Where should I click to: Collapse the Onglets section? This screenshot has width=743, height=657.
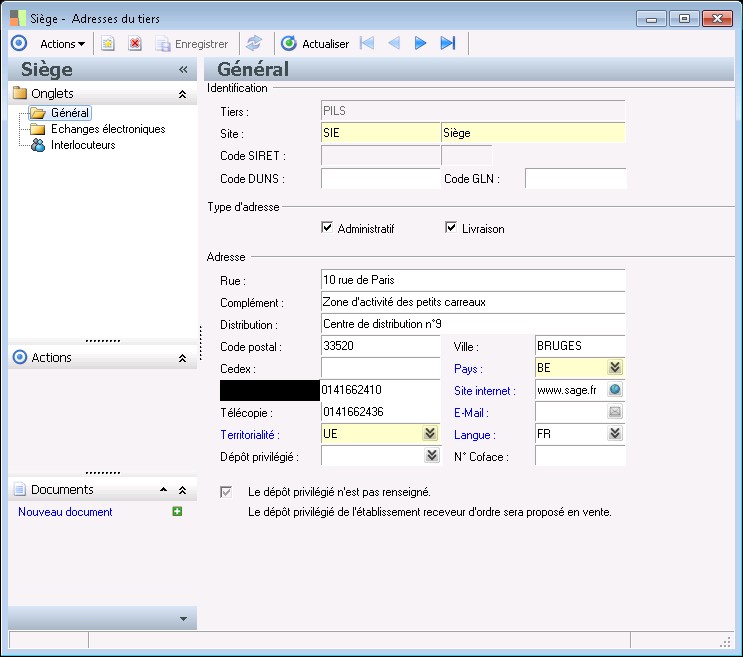click(x=182, y=94)
